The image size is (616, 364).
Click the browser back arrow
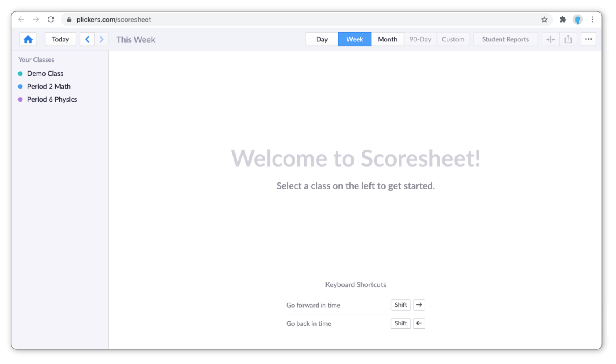coord(21,19)
